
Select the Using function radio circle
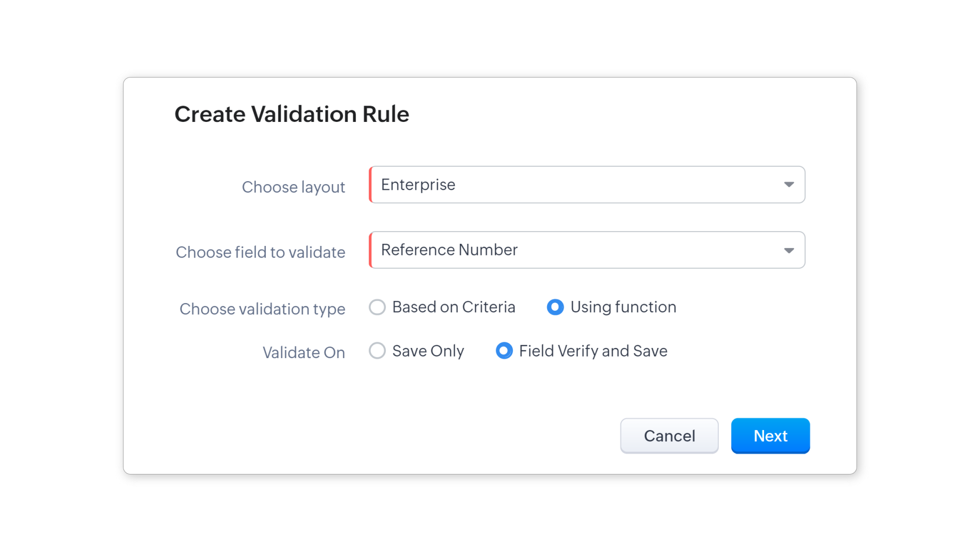tap(555, 307)
